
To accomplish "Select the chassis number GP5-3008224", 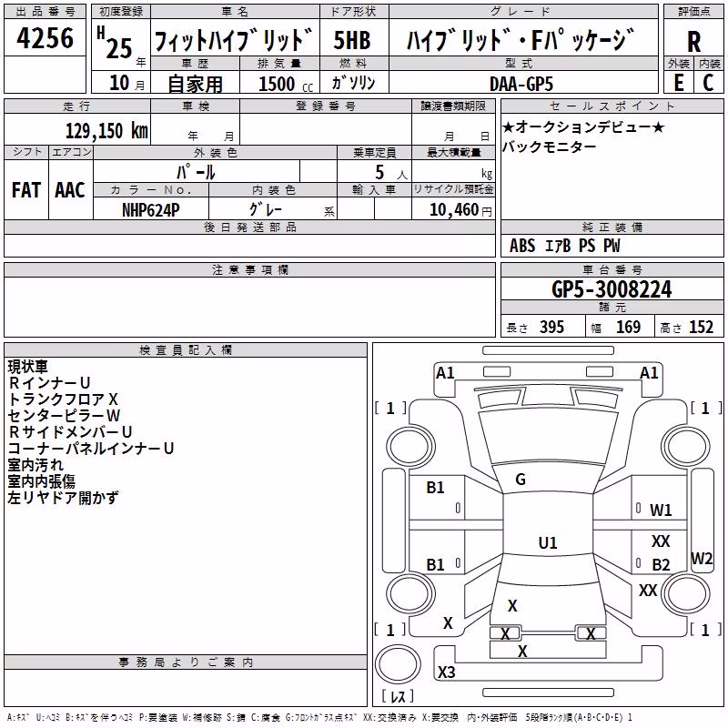I will coord(612,289).
